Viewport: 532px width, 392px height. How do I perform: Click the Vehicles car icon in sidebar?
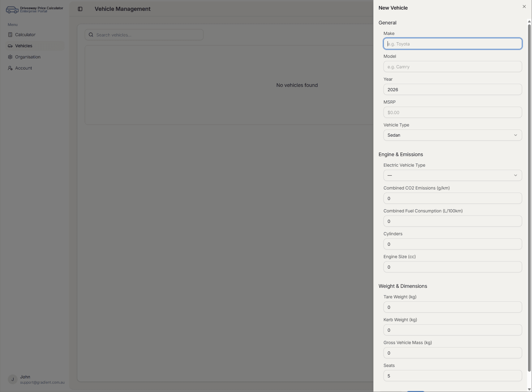coord(10,46)
